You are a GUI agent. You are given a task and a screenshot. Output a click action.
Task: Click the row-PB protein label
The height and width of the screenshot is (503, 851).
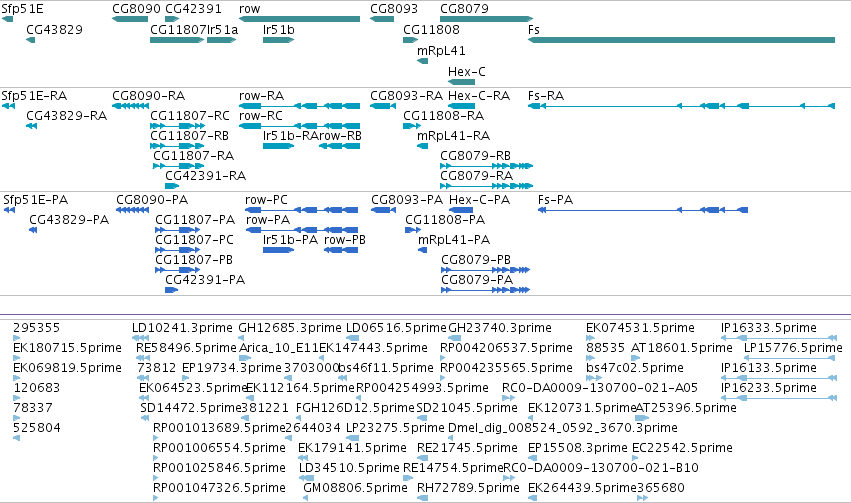(345, 240)
